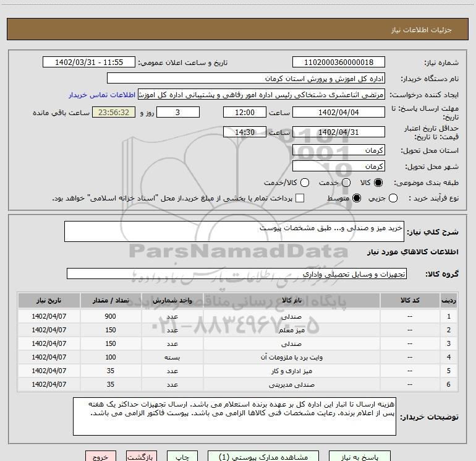Image resolution: width=476 pixels, height=461 pixels.
Task: Select the کالا/خدمت radio button
Action: [x=305, y=183]
